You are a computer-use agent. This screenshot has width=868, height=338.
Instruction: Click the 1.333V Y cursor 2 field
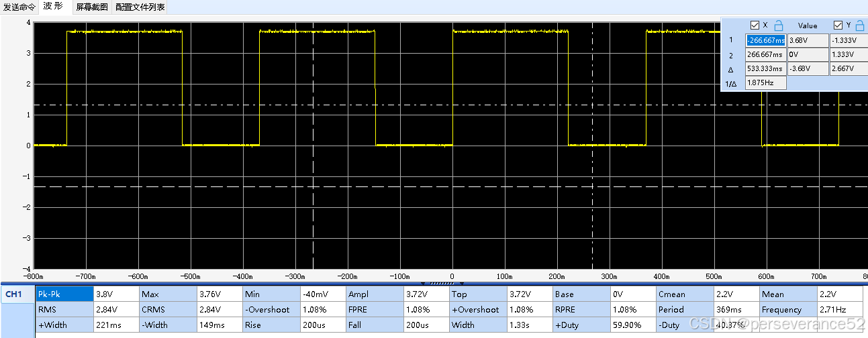(x=849, y=54)
